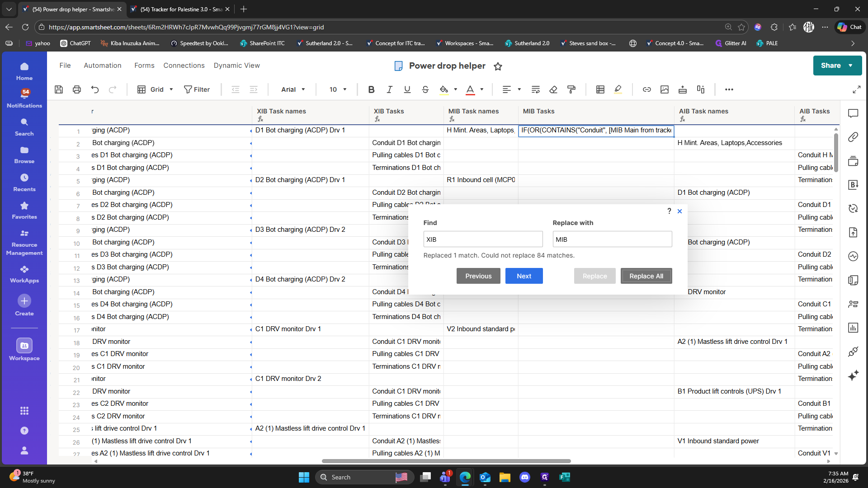Toggle Strikethrough formatting

point(425,89)
